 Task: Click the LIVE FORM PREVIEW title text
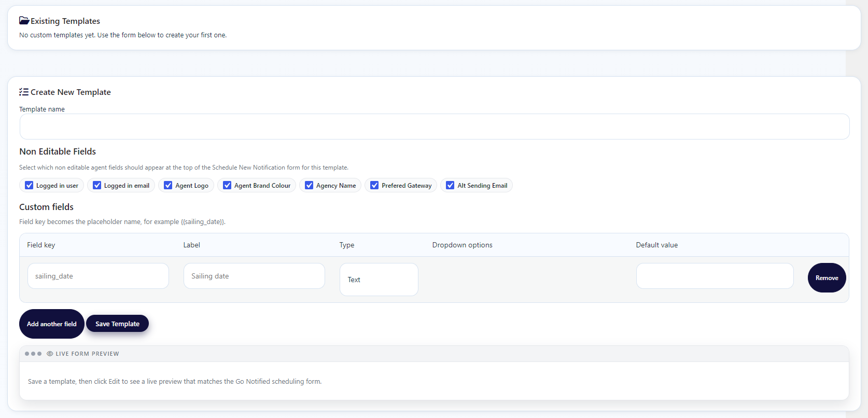pyautogui.click(x=87, y=354)
